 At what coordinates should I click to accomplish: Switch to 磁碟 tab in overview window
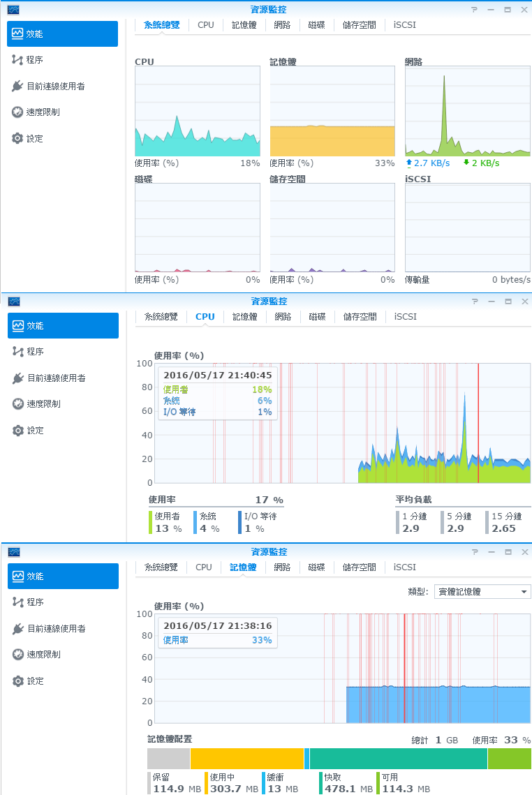316,25
